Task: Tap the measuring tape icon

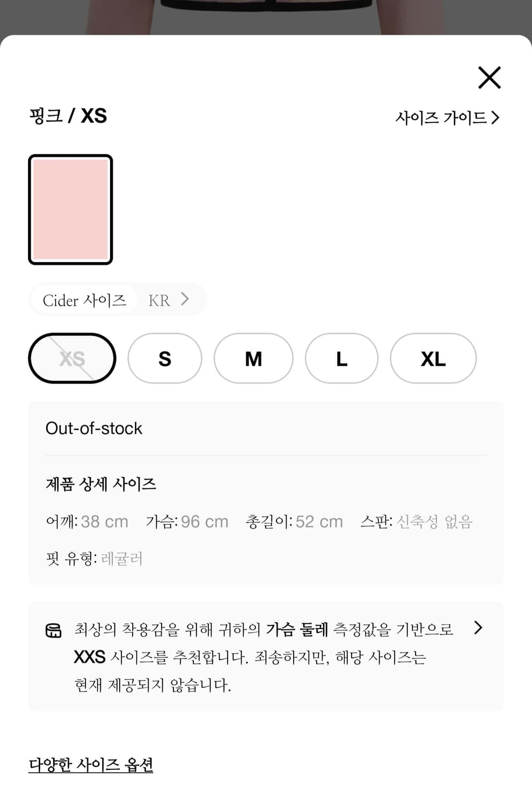Action: coord(54,630)
